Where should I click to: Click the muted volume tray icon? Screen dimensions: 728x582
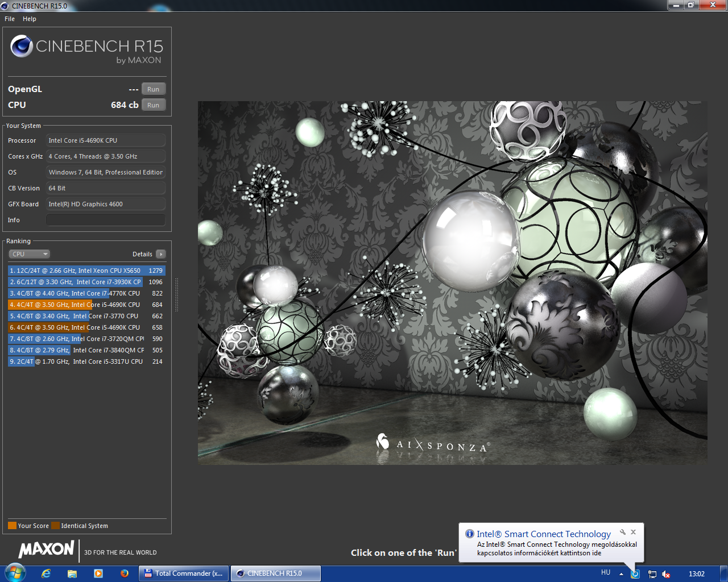click(x=667, y=574)
